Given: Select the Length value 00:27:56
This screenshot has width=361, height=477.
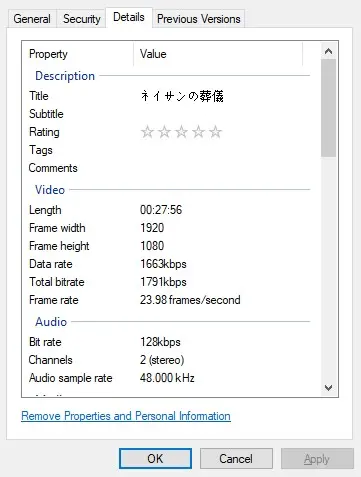Looking at the screenshot, I should coord(161,210).
